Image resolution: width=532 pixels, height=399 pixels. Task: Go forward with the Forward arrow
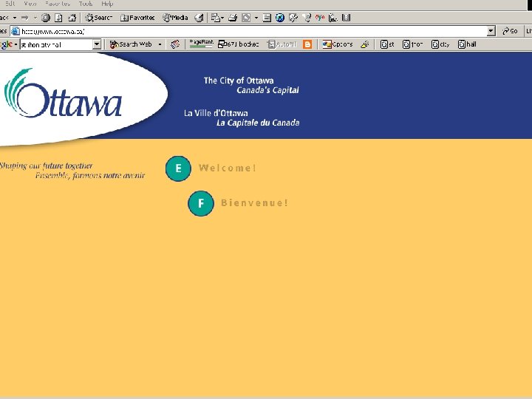[x=25, y=18]
